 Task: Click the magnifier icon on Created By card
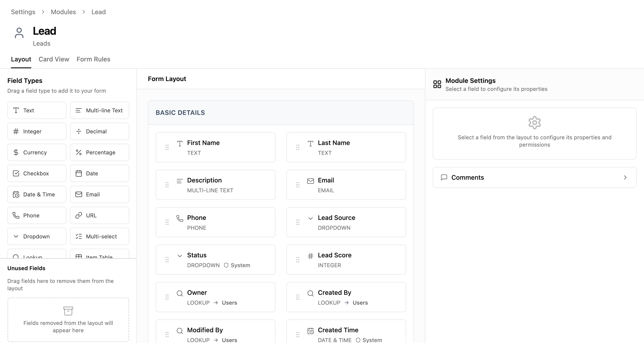tap(311, 293)
